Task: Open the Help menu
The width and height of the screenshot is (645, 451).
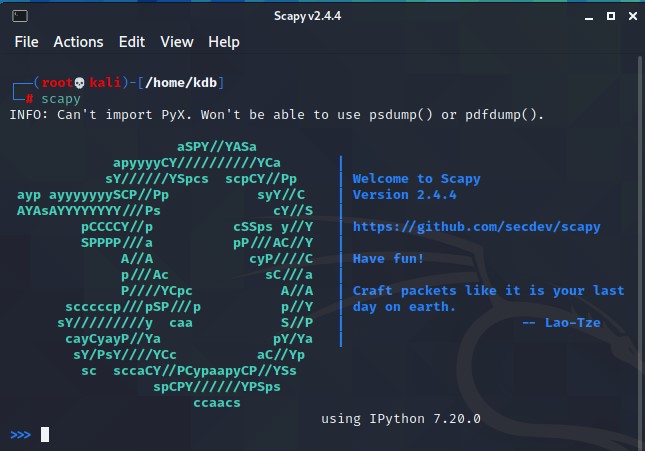Action: pos(224,42)
